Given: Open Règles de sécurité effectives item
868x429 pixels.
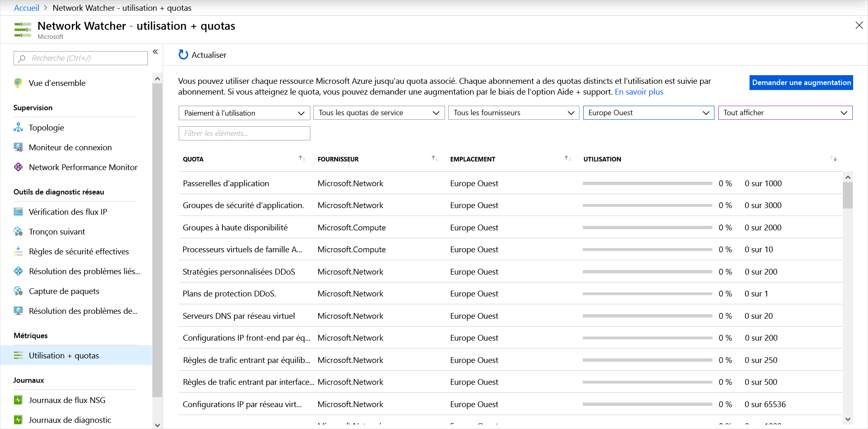Looking at the screenshot, I should [x=79, y=251].
